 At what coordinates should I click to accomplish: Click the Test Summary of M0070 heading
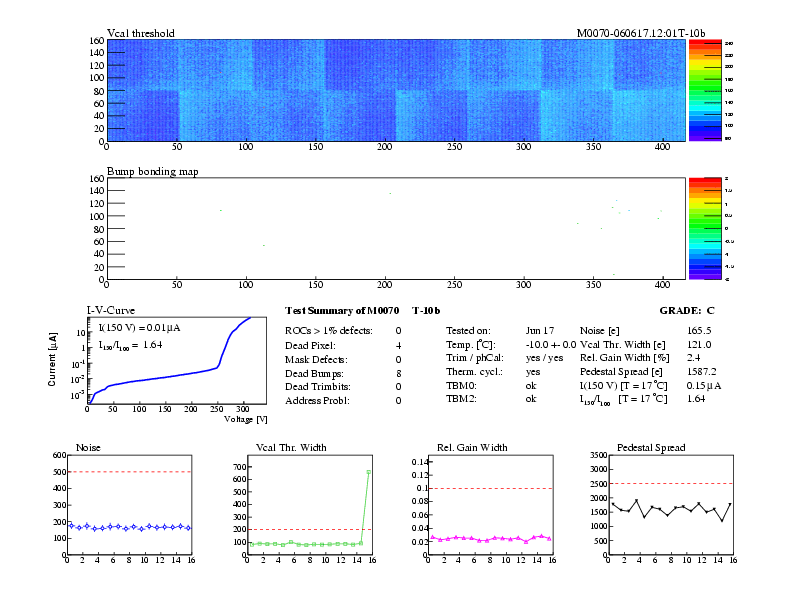(357, 311)
